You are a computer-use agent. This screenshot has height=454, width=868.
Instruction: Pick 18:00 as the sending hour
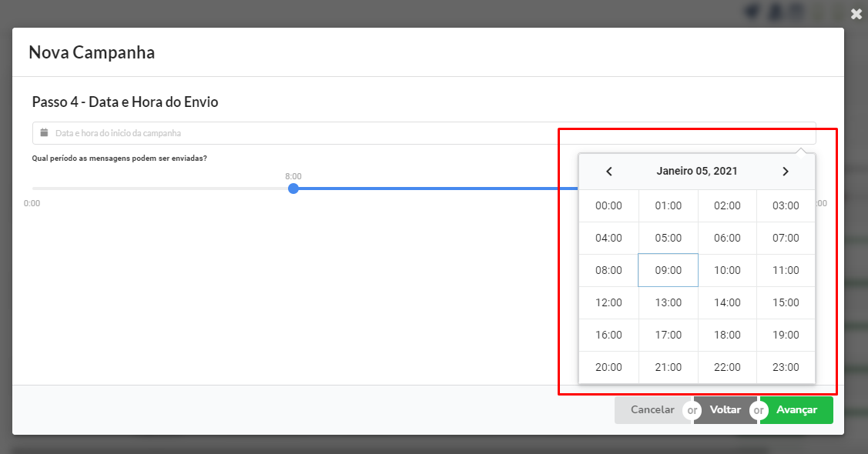coord(727,335)
